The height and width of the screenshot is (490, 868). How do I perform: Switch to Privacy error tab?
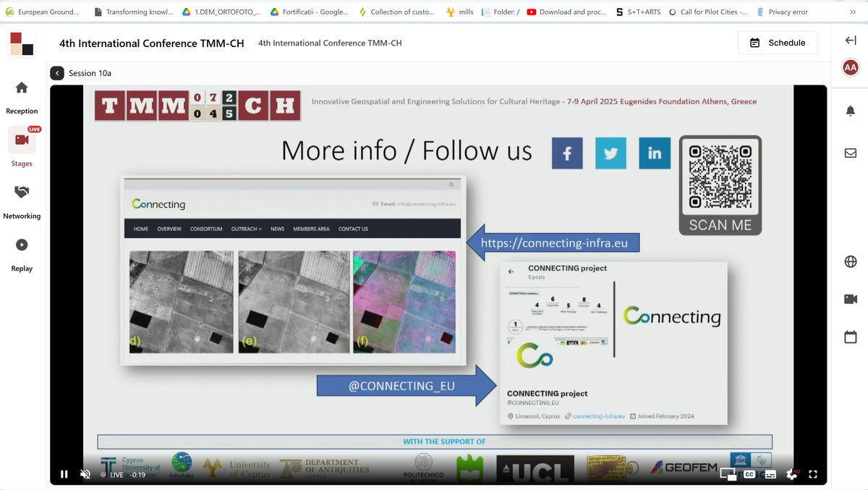pos(782,12)
